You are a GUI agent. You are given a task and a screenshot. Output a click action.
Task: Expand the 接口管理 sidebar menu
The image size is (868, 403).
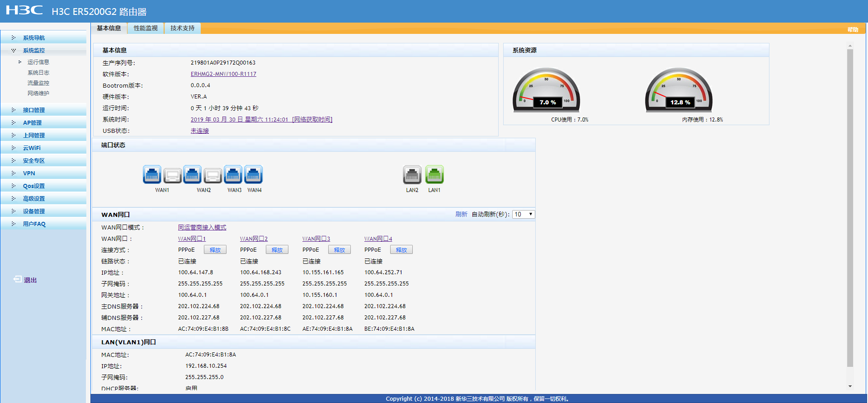(x=43, y=110)
